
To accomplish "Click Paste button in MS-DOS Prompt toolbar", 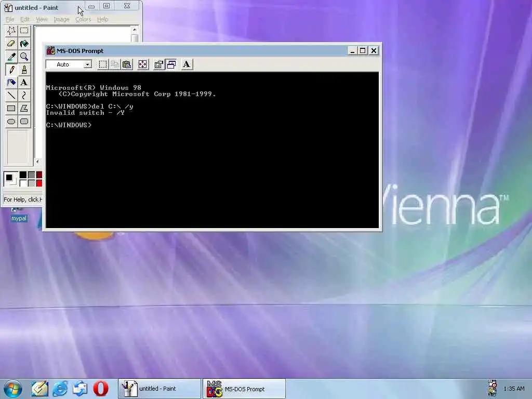I will click(x=127, y=64).
